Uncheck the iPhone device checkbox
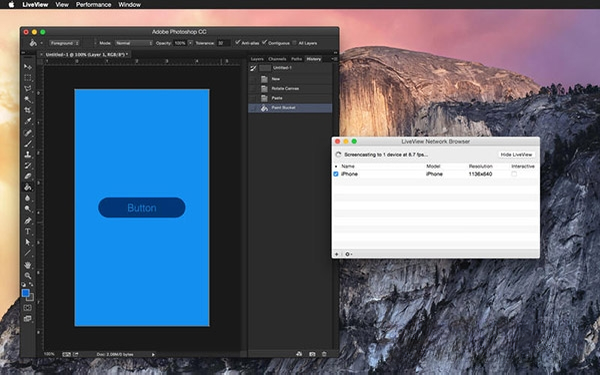The height and width of the screenshot is (375, 600). (x=336, y=174)
